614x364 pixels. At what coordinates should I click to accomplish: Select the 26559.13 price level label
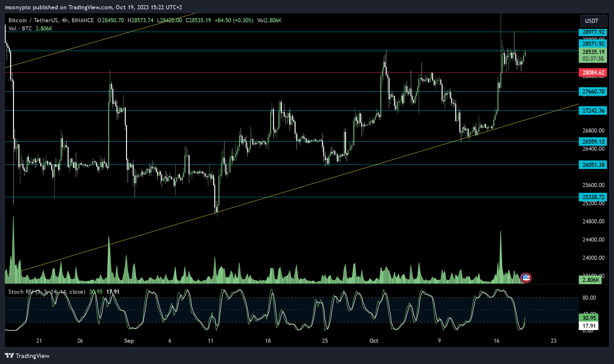[x=593, y=142]
